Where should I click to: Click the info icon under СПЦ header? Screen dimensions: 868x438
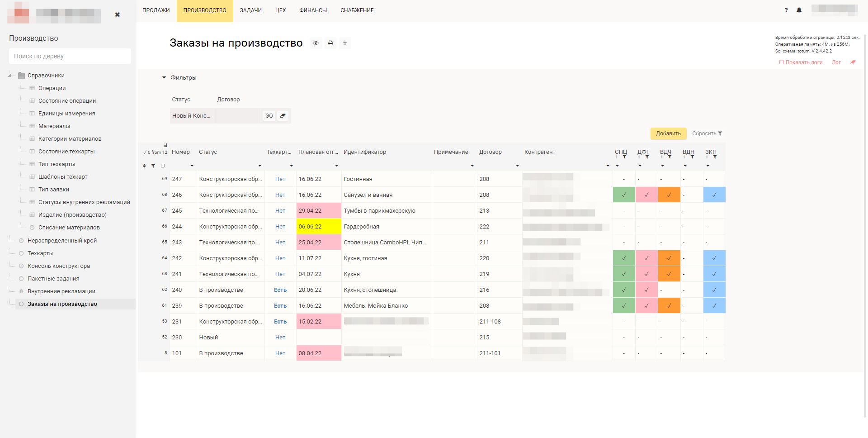[617, 157]
